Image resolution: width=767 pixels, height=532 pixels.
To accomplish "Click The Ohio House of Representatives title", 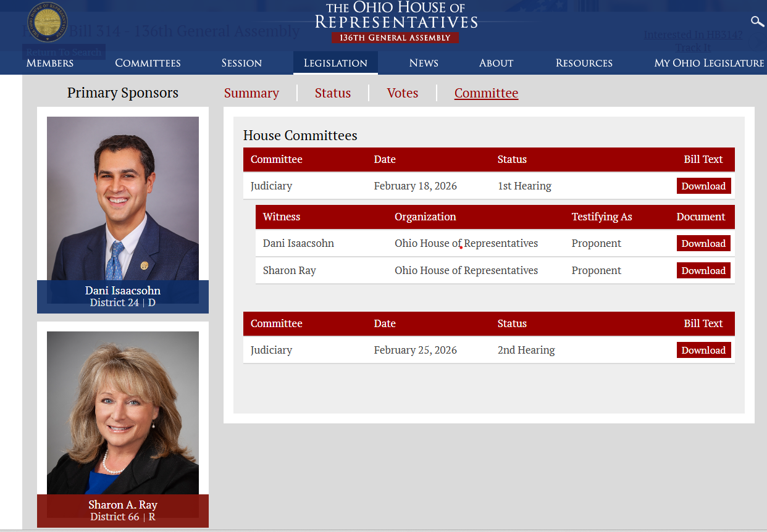I will [x=396, y=15].
